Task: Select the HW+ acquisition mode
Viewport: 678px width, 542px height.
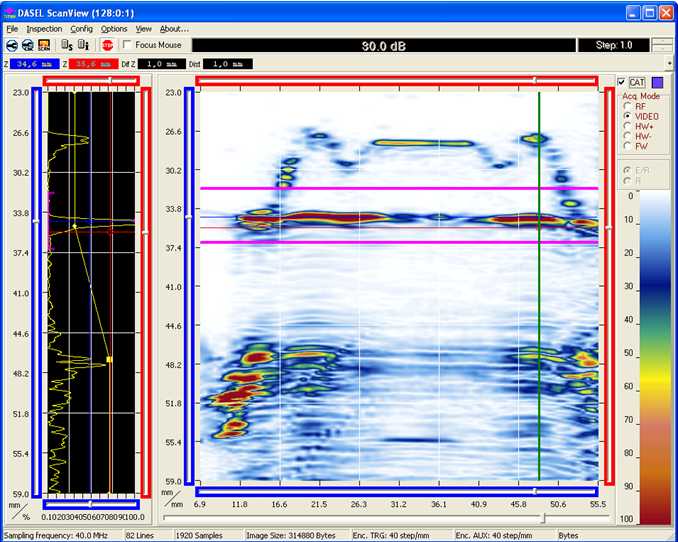Action: coord(627,126)
